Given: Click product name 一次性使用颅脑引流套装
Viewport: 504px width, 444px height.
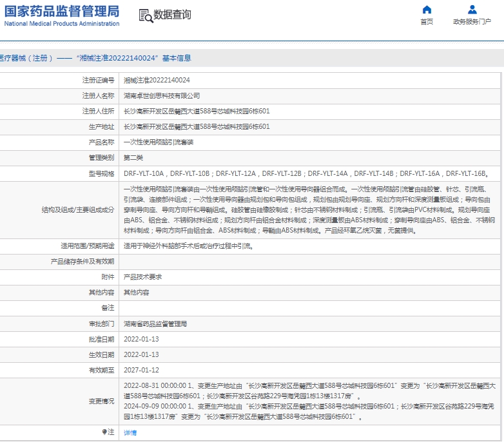Looking at the screenshot, I should click(x=159, y=142).
